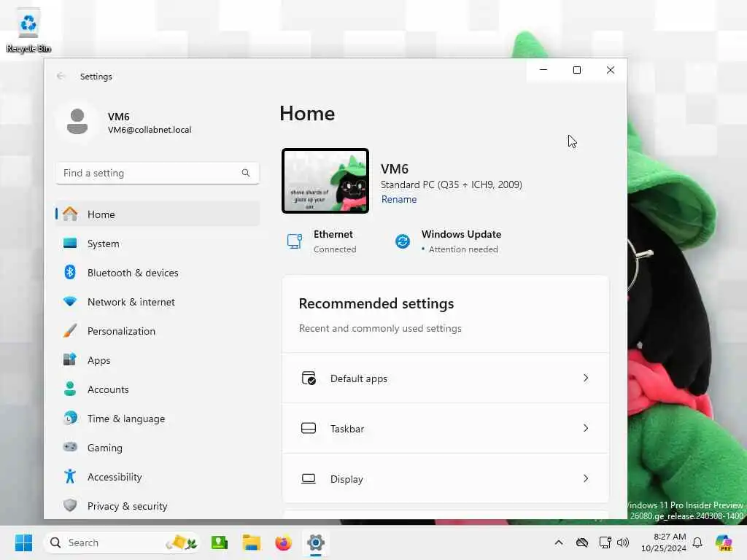Maximize the Settings window
The image size is (747, 560).
click(x=577, y=70)
